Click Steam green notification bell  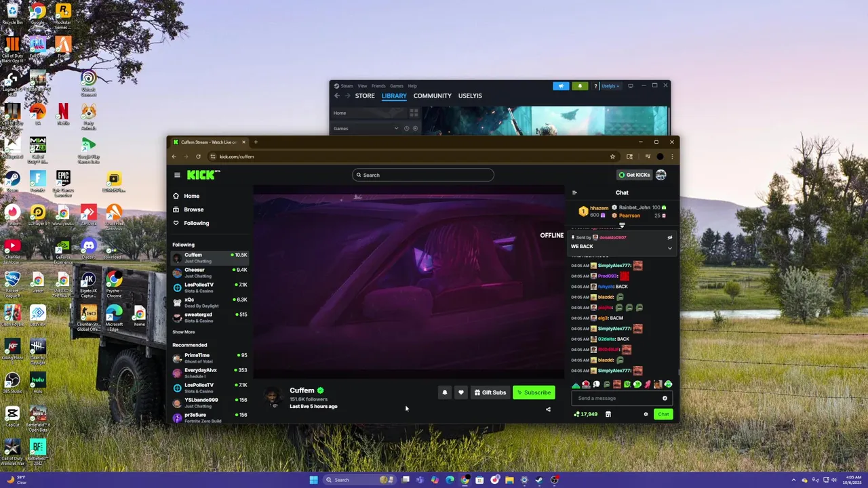(580, 86)
